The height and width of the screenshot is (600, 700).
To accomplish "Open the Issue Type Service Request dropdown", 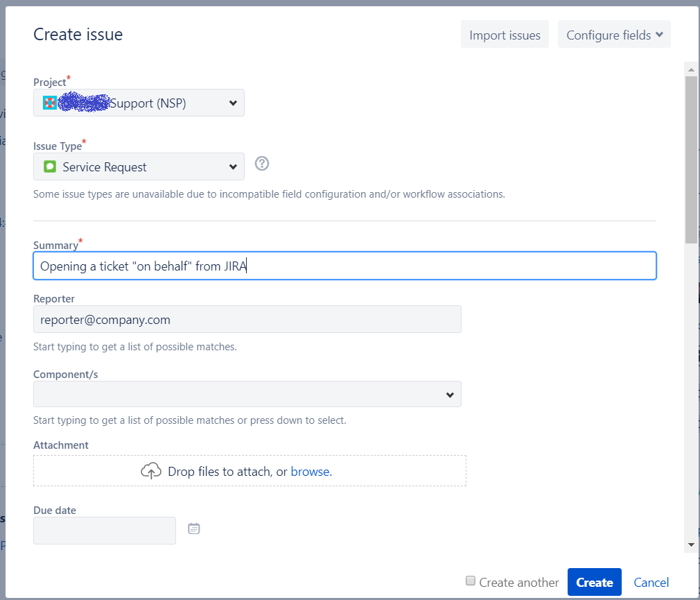I will pyautogui.click(x=139, y=166).
